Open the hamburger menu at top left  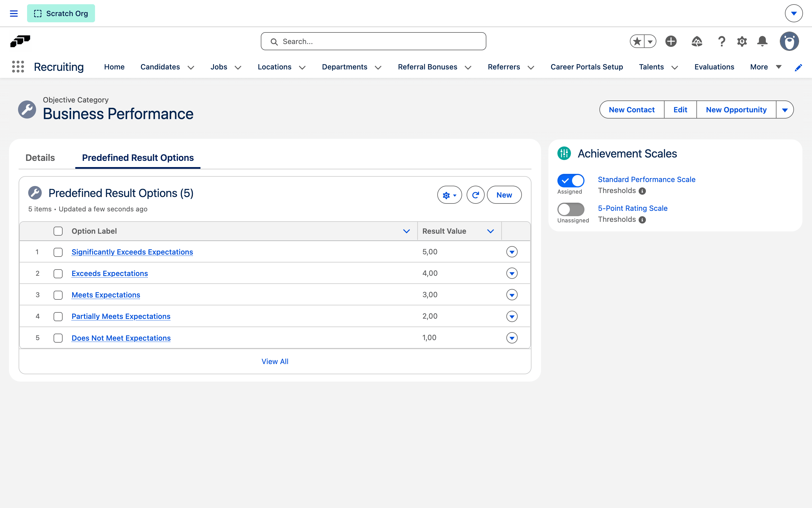14,14
